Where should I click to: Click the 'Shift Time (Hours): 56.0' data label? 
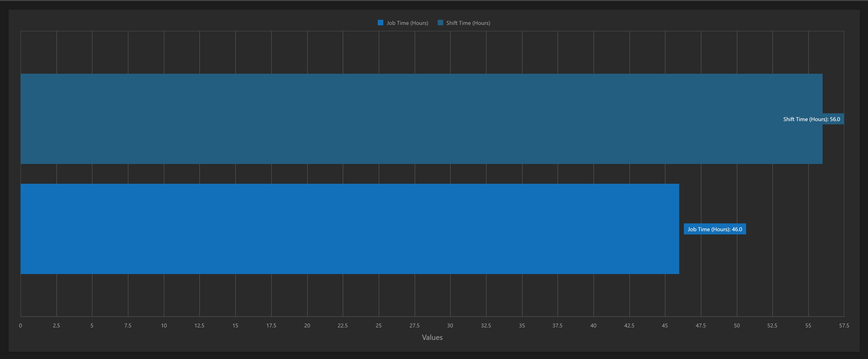coord(811,119)
